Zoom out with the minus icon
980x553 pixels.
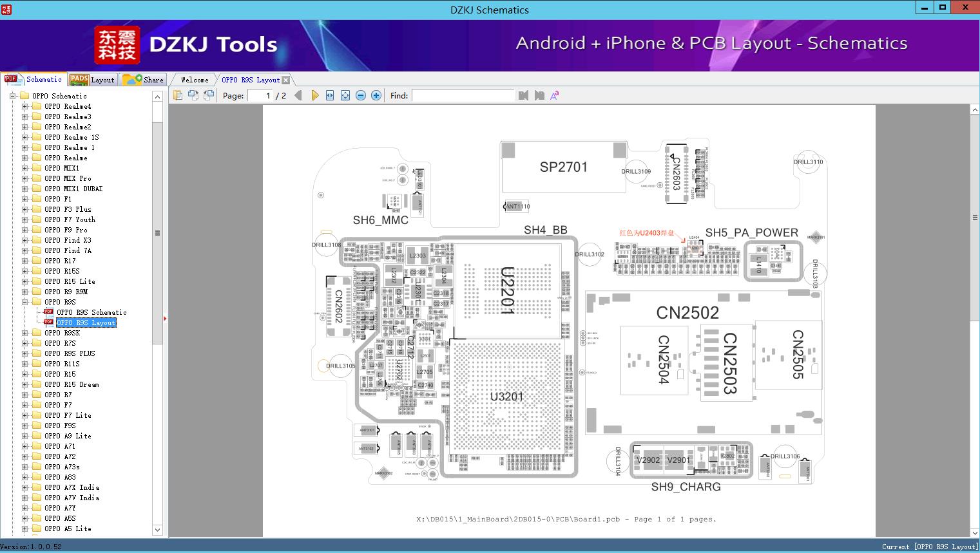point(361,95)
